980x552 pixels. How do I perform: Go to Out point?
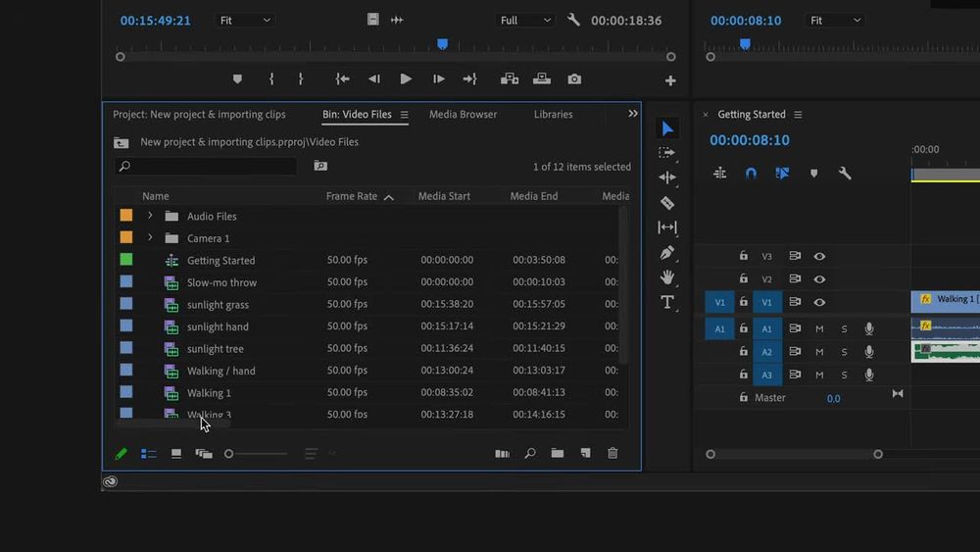[x=470, y=79]
